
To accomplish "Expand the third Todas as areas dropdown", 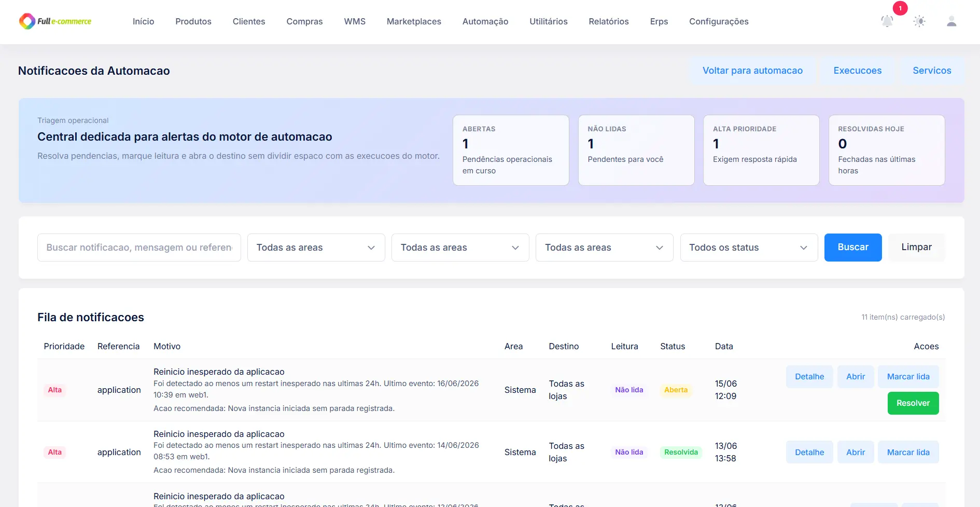I will [605, 248].
